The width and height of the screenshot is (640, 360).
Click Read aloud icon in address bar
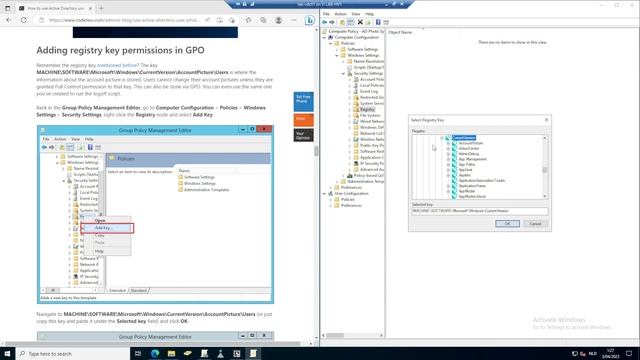coord(208,20)
